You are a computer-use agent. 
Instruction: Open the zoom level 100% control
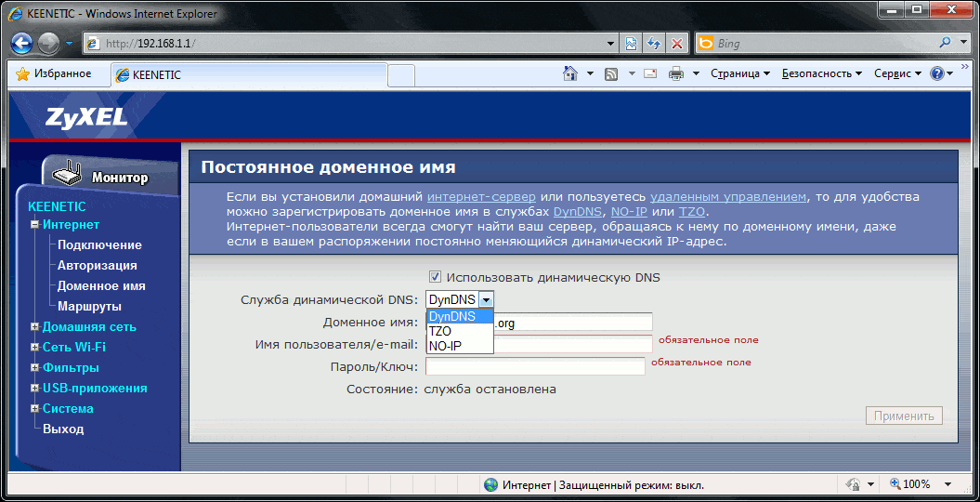tap(915, 484)
